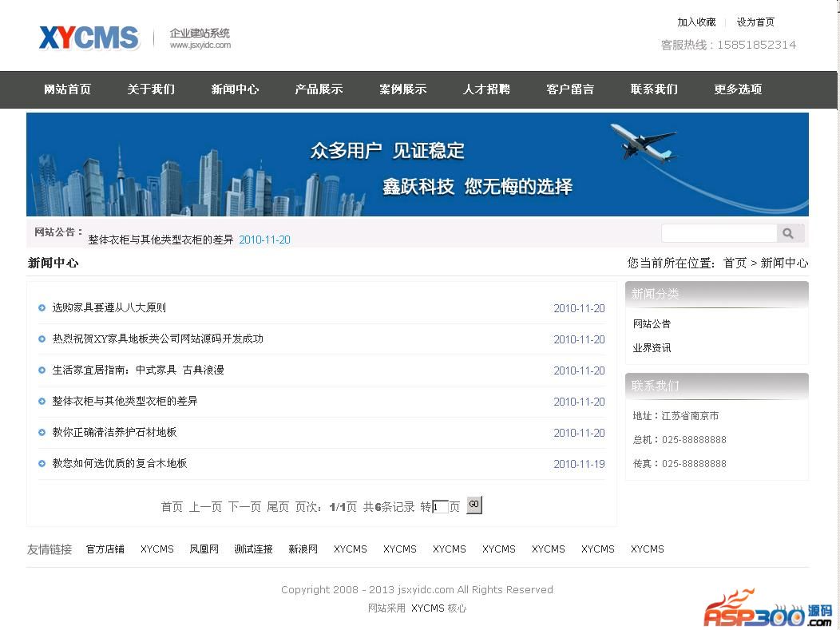Open article 生活家宜居指南：中式家具 古典浪漫
840x630 pixels.
click(x=138, y=370)
